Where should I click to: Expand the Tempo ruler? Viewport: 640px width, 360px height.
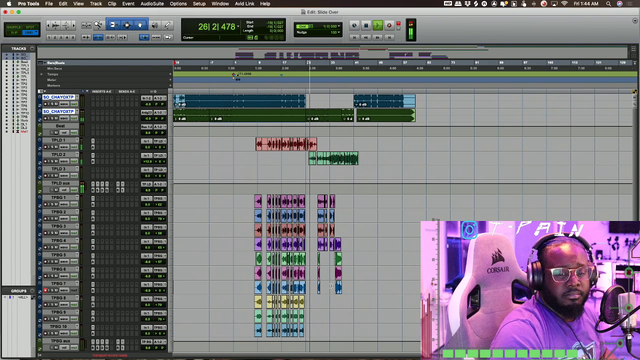click(x=41, y=74)
